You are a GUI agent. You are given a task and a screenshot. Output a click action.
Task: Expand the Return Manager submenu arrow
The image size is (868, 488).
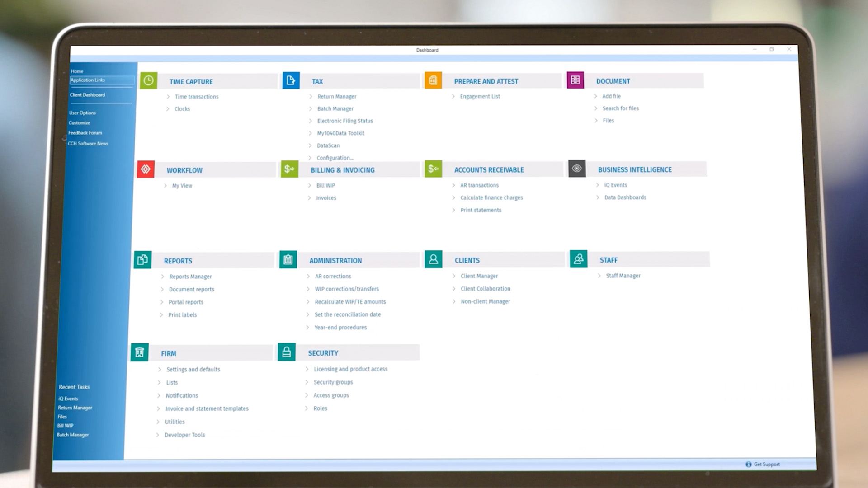311,96
